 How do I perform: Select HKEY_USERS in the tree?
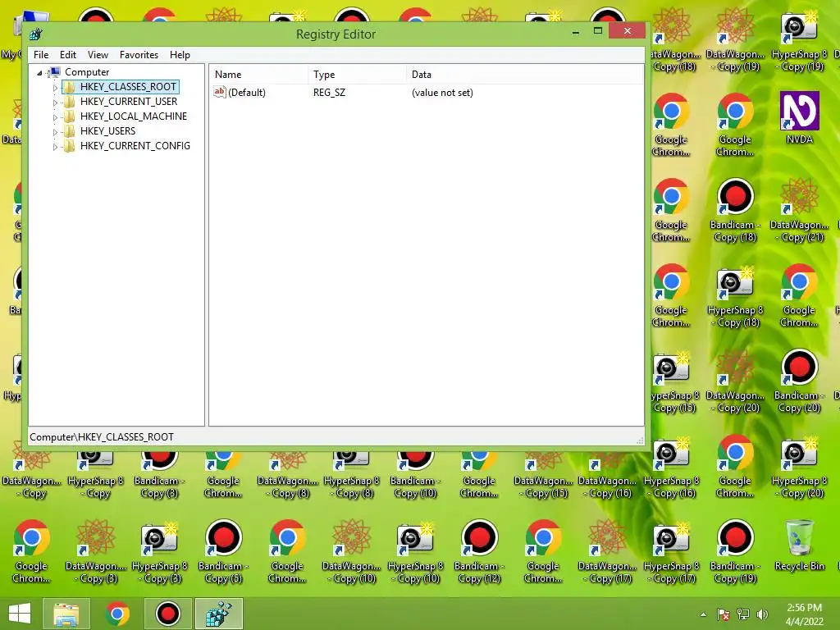pyautogui.click(x=107, y=130)
